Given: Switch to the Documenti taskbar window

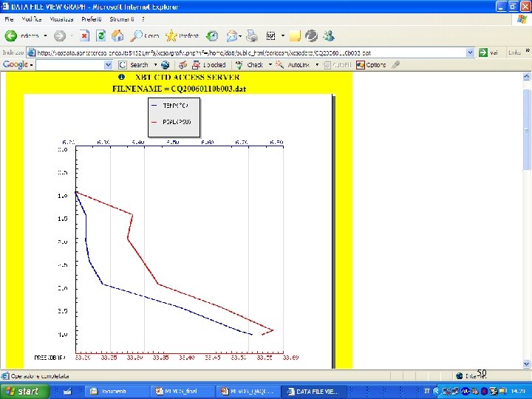Looking at the screenshot, I should [115, 391].
